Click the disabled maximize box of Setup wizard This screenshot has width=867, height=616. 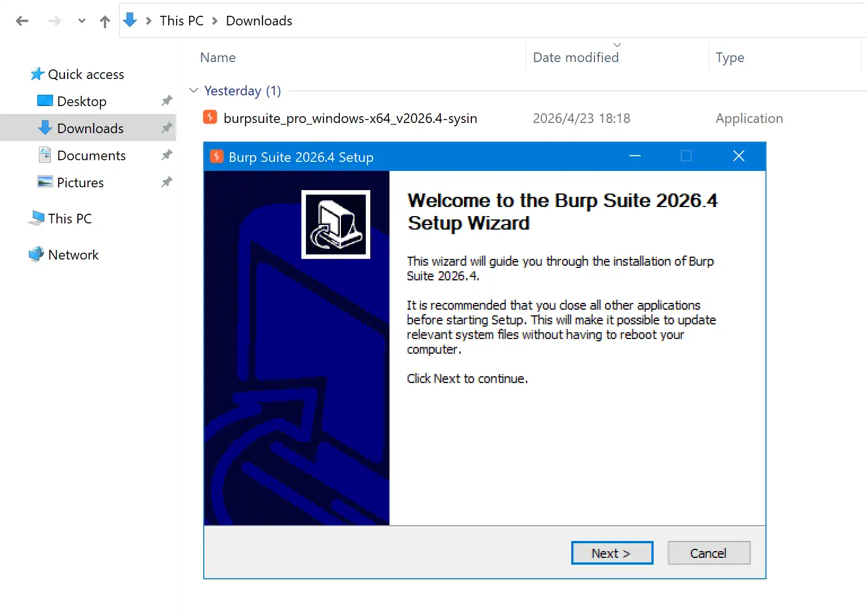(x=686, y=156)
